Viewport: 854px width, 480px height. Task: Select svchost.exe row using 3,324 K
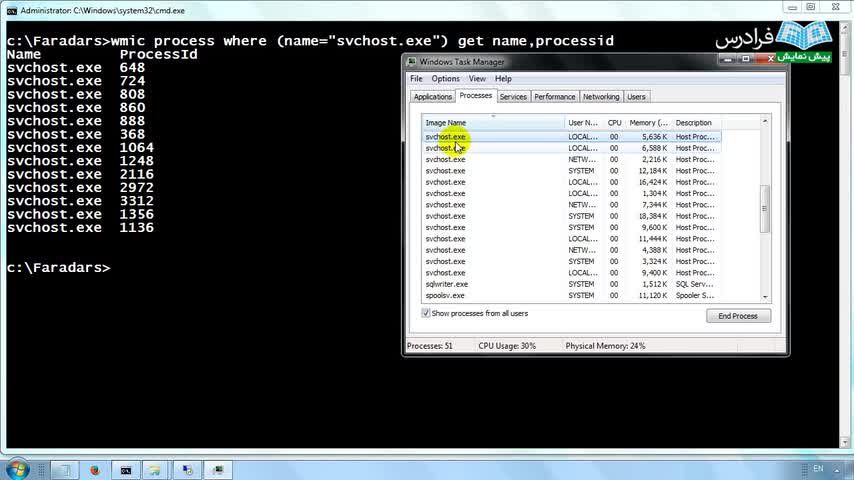[571, 262]
